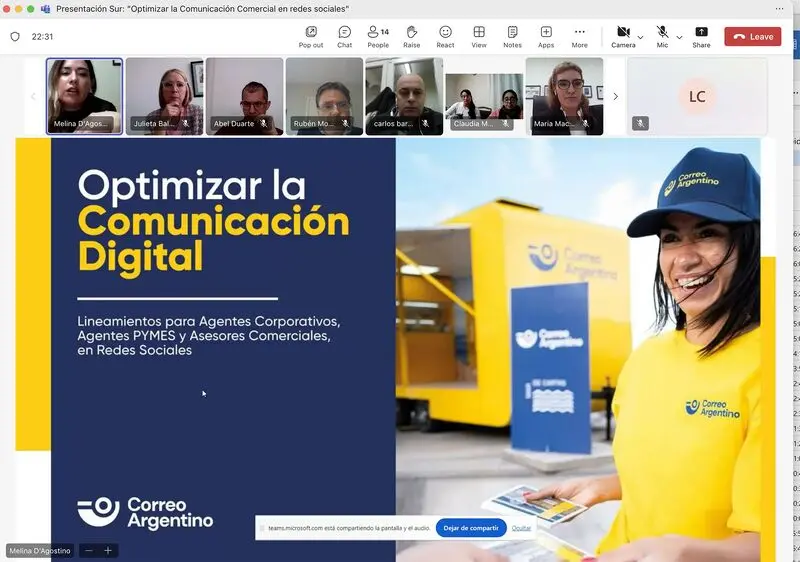Select carlos bar... video tile
This screenshot has height=562, width=800.
404,96
